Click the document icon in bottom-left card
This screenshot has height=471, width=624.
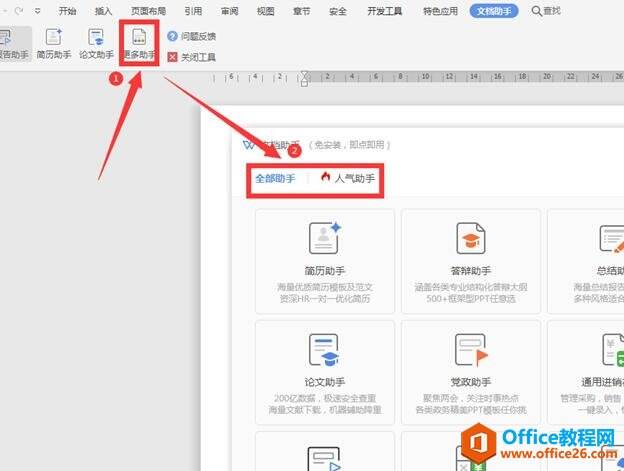tap(324, 459)
